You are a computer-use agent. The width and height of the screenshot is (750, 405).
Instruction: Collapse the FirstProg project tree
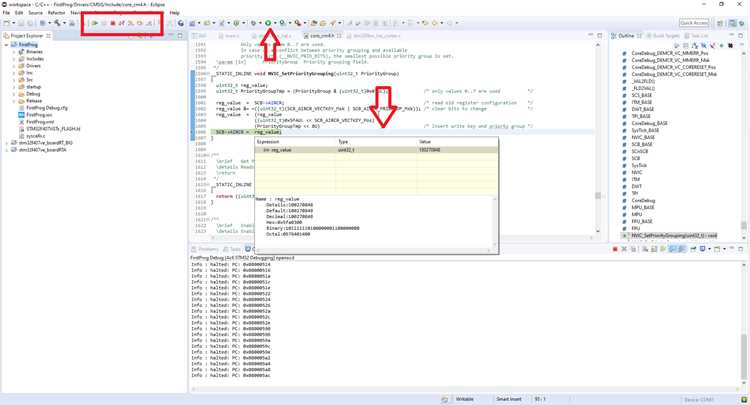[7, 44]
